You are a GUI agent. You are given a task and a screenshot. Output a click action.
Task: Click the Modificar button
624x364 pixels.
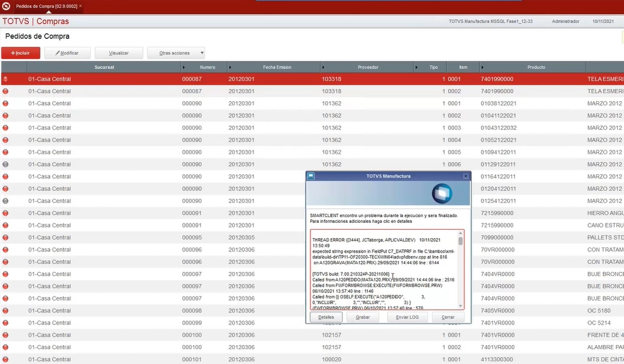(x=67, y=53)
